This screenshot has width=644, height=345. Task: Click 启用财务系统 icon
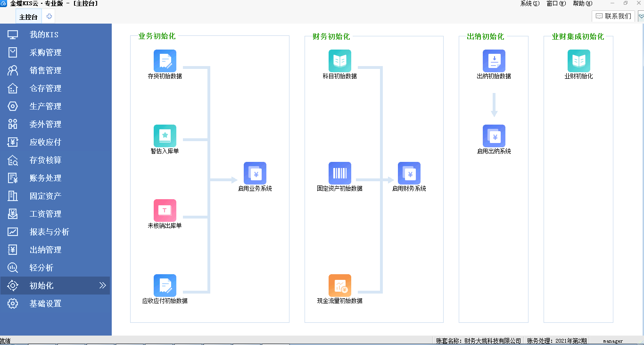click(409, 173)
